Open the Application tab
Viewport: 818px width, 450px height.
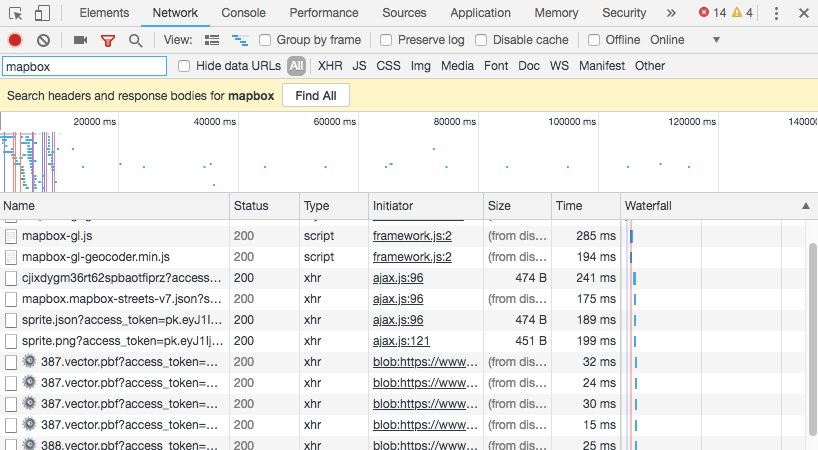[480, 13]
